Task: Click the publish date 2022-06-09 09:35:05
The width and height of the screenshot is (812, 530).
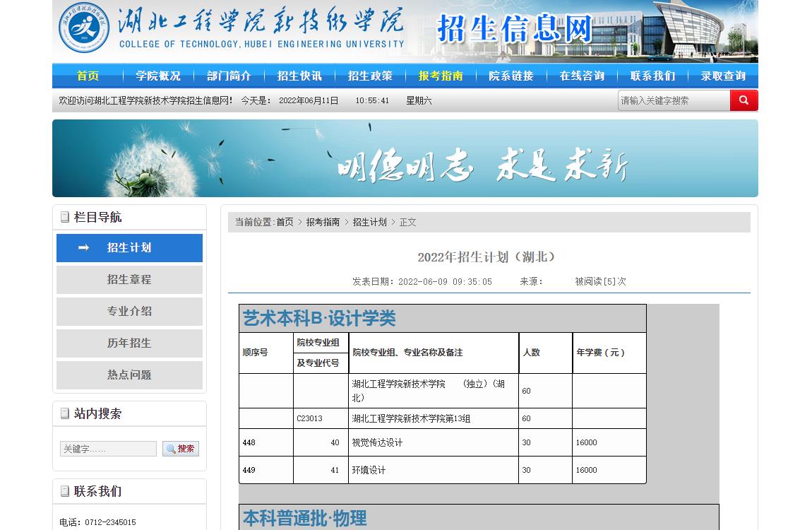Action: pos(445,281)
